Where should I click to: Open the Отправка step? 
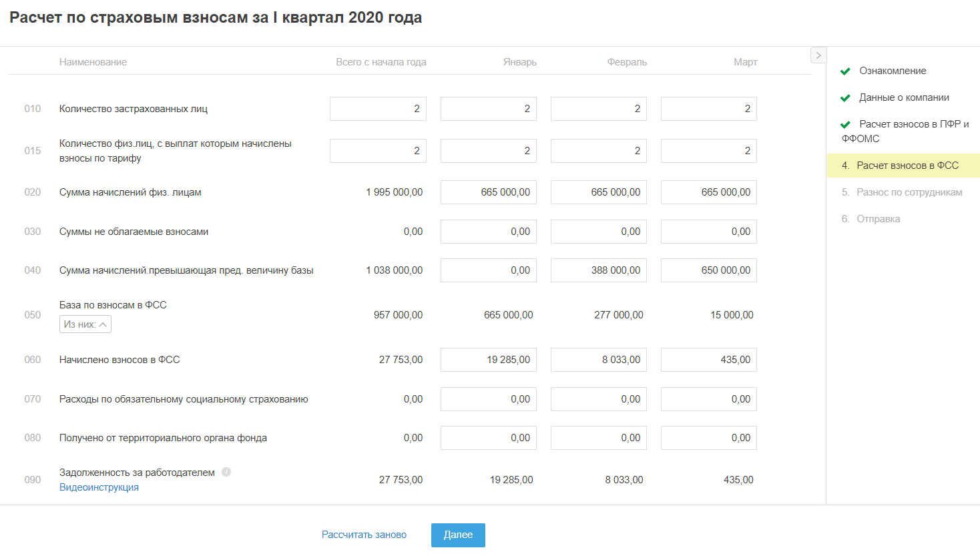tap(878, 219)
